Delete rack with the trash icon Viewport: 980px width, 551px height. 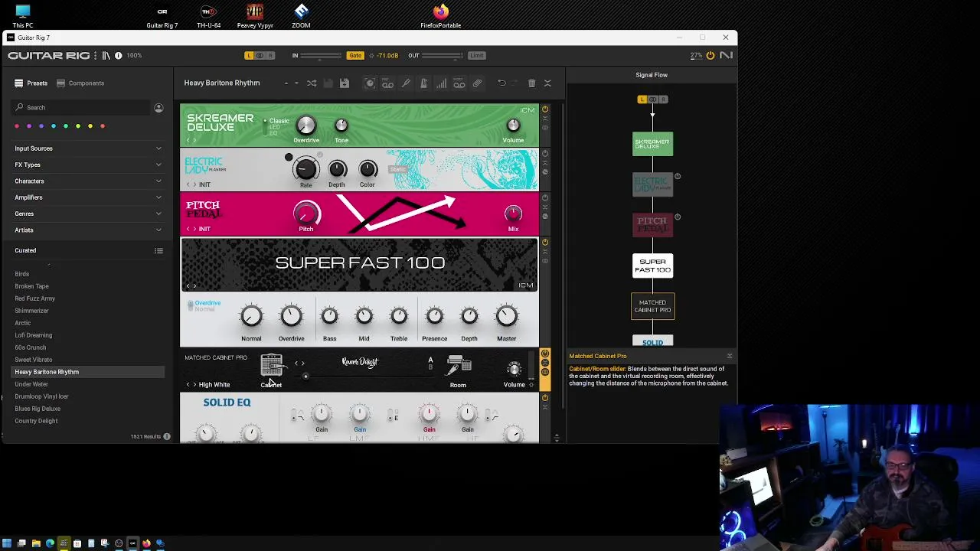(531, 83)
